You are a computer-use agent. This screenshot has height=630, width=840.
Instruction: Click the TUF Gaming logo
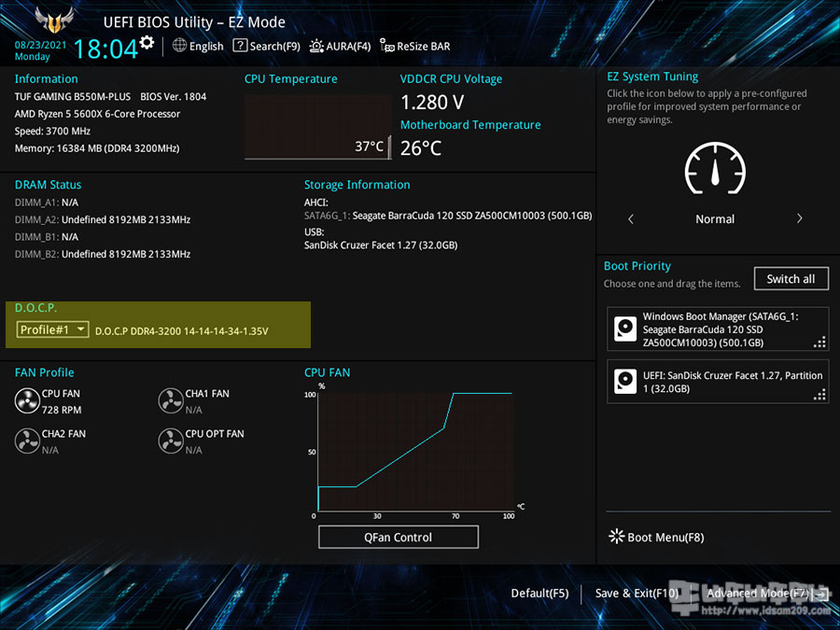54,21
